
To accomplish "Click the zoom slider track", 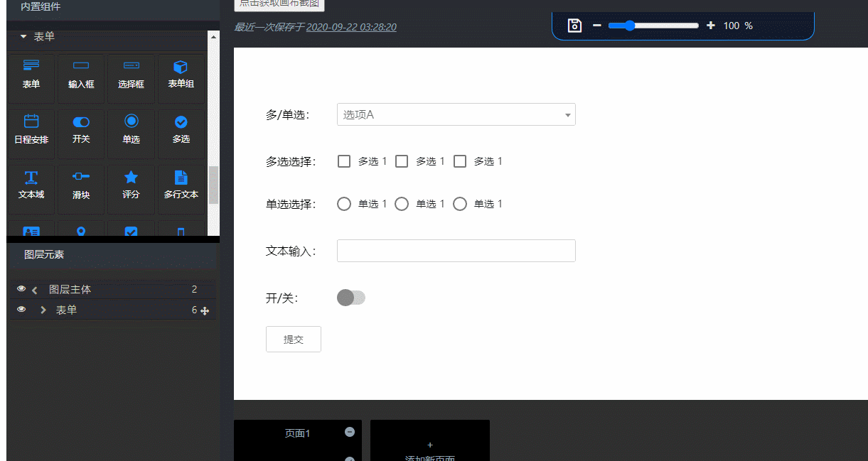I will pyautogui.click(x=668, y=26).
